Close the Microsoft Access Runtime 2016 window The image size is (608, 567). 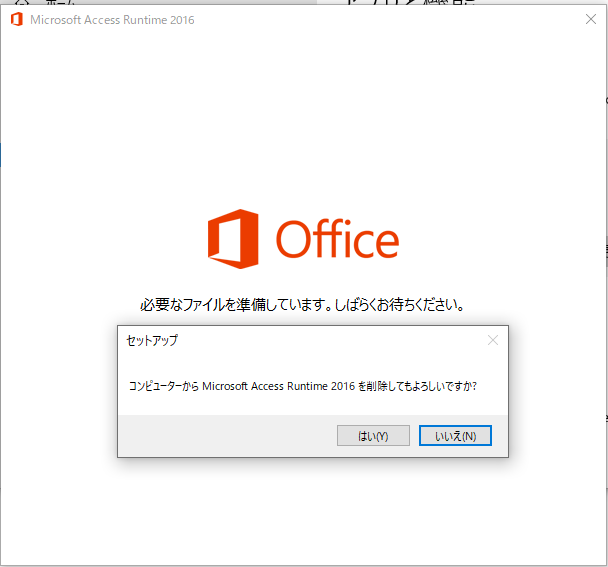[x=590, y=19]
